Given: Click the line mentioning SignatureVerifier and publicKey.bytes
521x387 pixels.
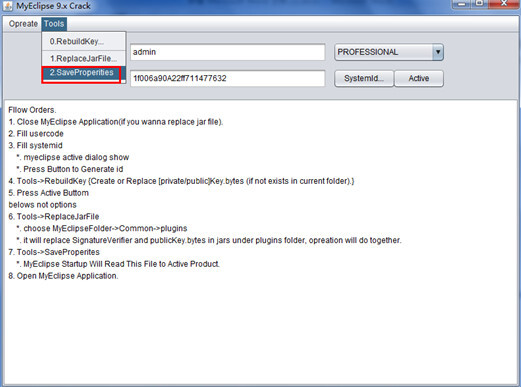Looking at the screenshot, I should point(209,240).
